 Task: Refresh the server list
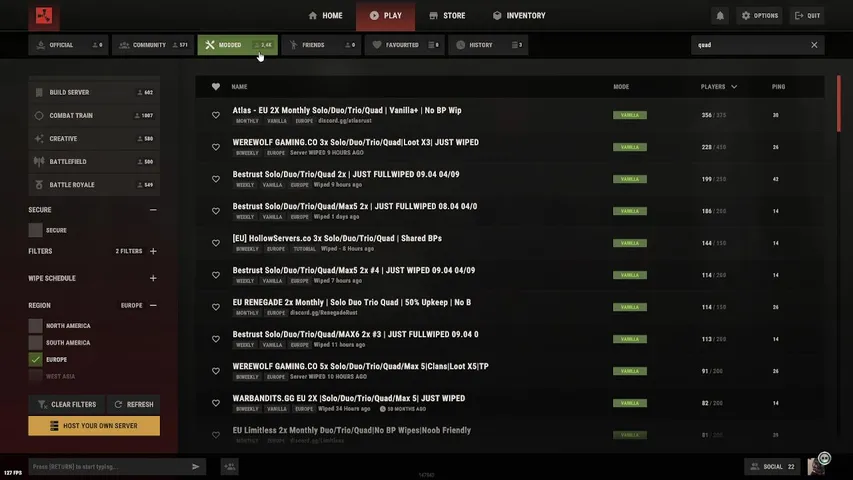pyautogui.click(x=134, y=404)
